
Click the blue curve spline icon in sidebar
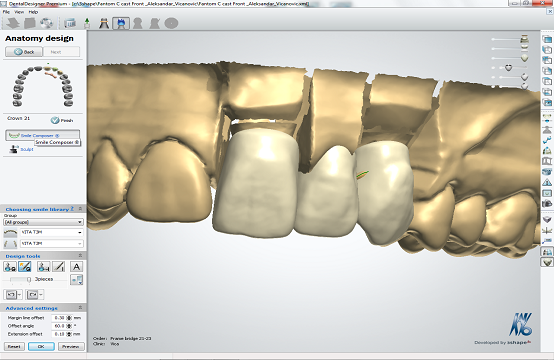[547, 140]
